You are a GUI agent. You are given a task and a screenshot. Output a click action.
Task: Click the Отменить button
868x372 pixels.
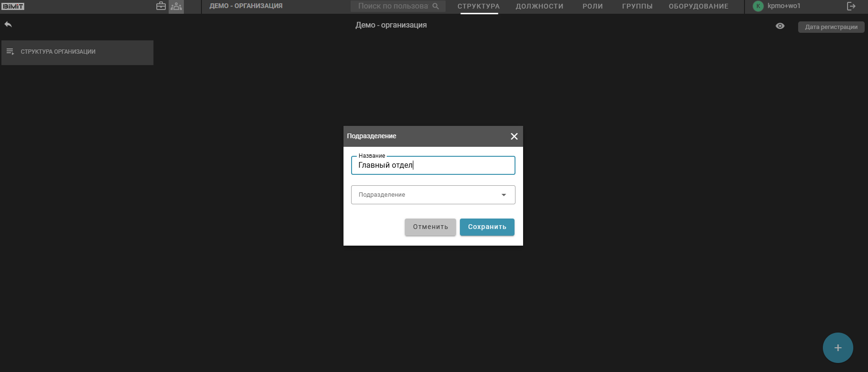pyautogui.click(x=430, y=227)
